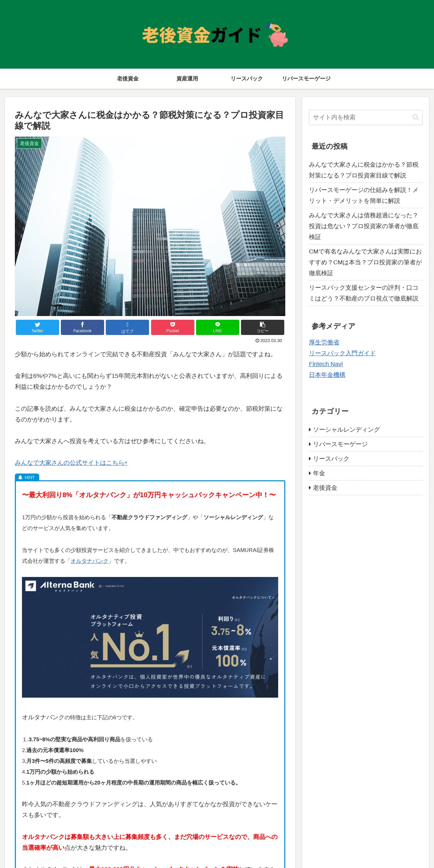434x868 pixels.
Task: Click the カテゴリー heading
Action: click(x=330, y=411)
